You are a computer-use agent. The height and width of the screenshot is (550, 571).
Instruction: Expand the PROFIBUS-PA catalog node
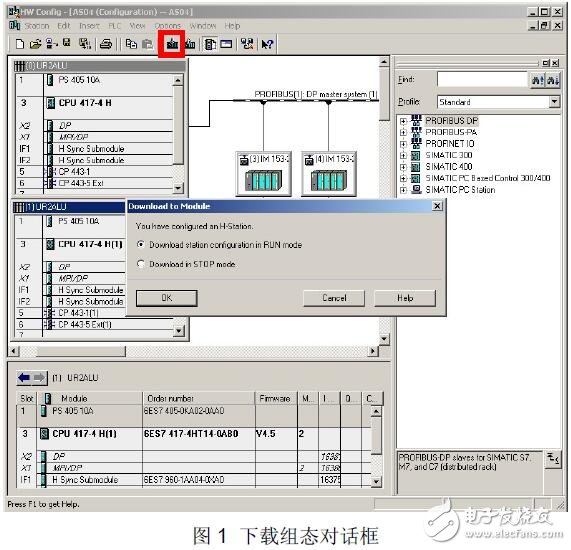(x=403, y=133)
